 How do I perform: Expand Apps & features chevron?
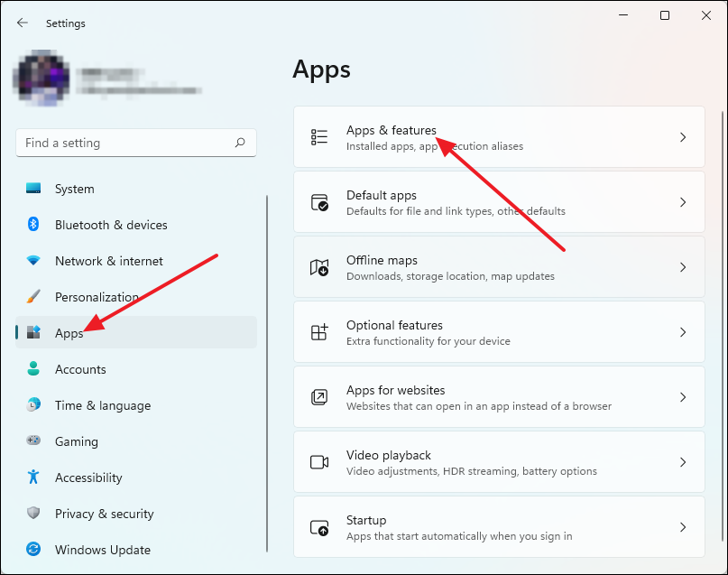683,137
